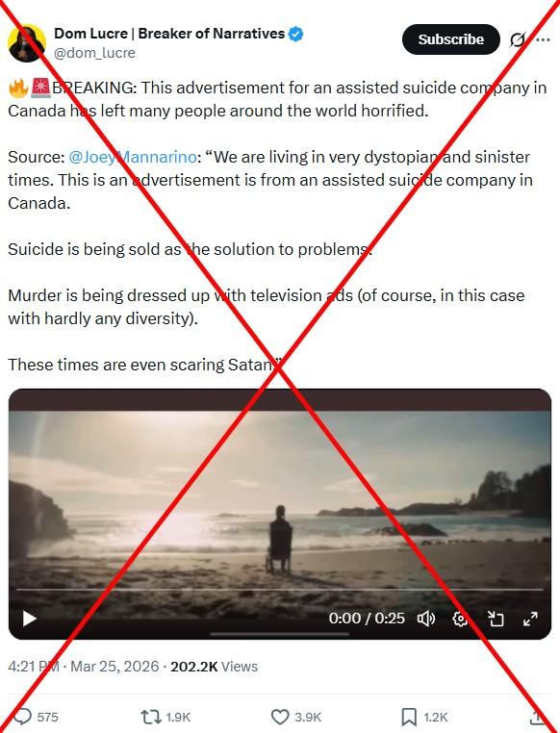This screenshot has height=733, width=560.
Task: Click the reply icon with 575 replies
Action: (x=22, y=717)
